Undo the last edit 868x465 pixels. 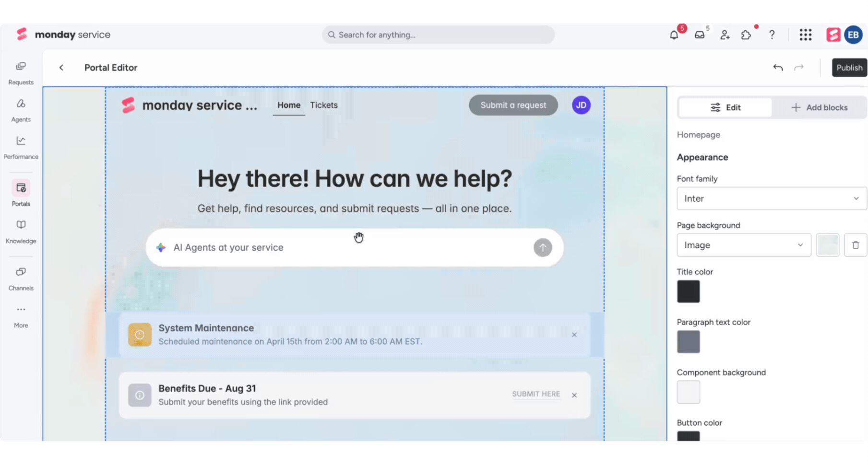click(x=778, y=68)
